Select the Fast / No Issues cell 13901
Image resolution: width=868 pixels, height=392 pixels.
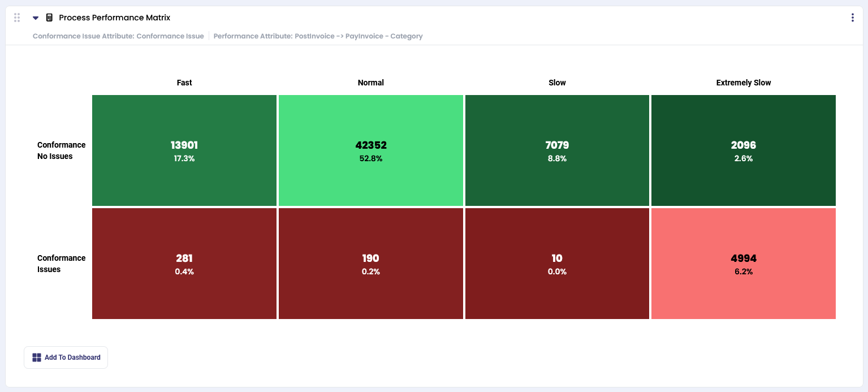click(x=184, y=150)
